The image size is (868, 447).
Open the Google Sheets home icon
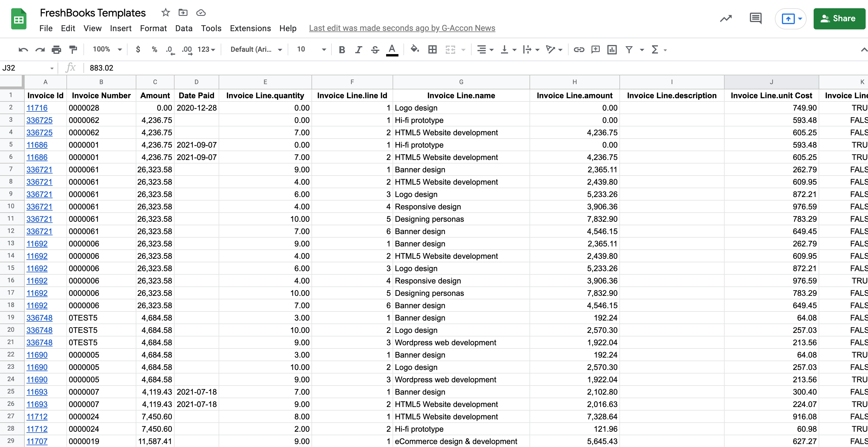(19, 19)
